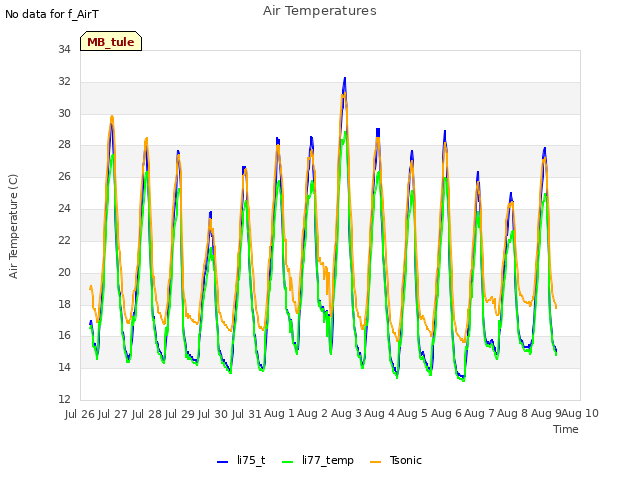Click the Jul 27 x-axis tick label
This screenshot has width=640, height=480.
(114, 414)
